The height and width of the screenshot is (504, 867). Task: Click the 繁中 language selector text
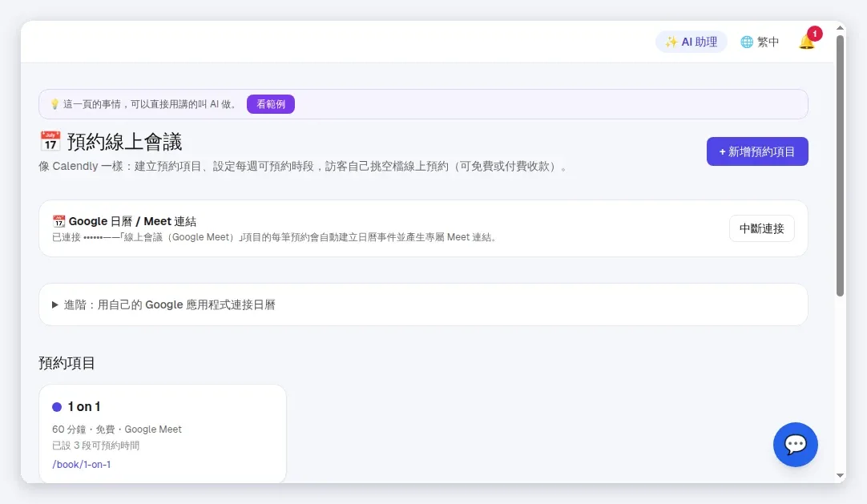click(768, 42)
